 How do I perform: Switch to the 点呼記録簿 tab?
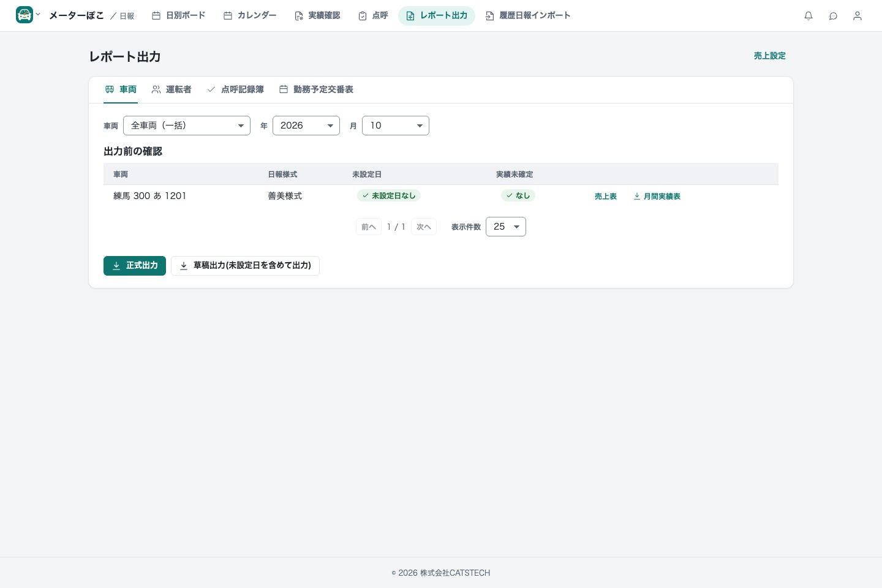click(235, 89)
